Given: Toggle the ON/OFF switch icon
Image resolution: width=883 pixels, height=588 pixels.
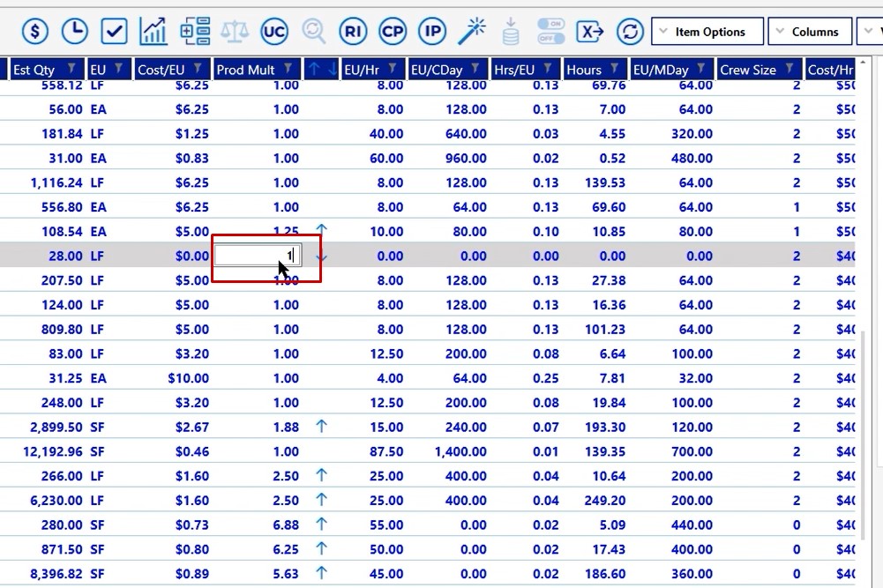Looking at the screenshot, I should pyautogui.click(x=550, y=32).
